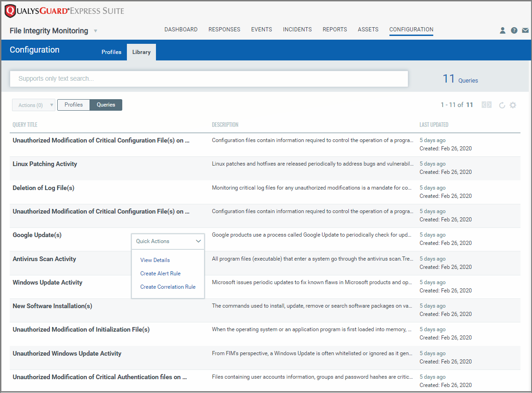Select the Windows Update Activity query

tap(48, 282)
